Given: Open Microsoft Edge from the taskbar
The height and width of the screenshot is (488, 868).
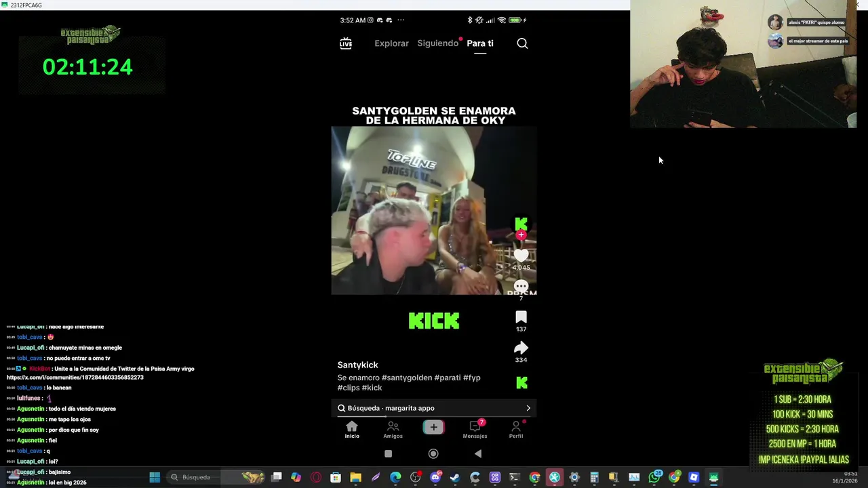Looking at the screenshot, I should pyautogui.click(x=395, y=477).
